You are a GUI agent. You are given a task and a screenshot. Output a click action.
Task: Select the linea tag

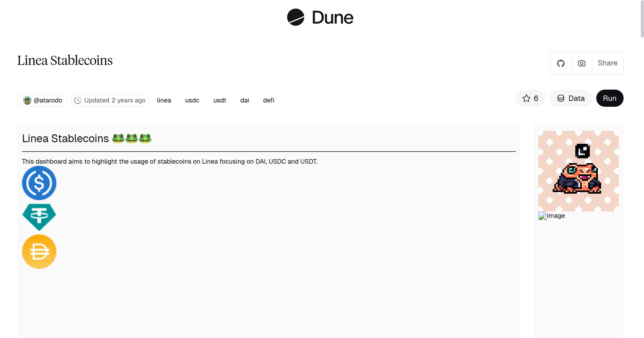point(164,100)
